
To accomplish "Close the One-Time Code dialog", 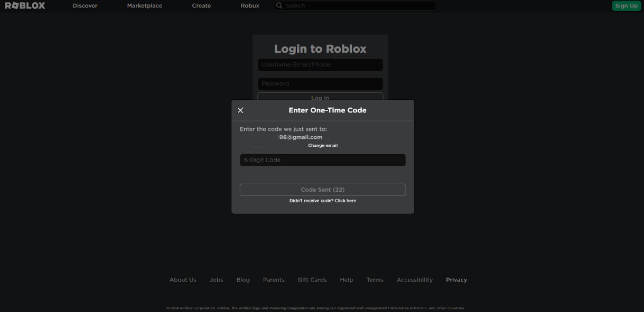I will pos(240,110).
